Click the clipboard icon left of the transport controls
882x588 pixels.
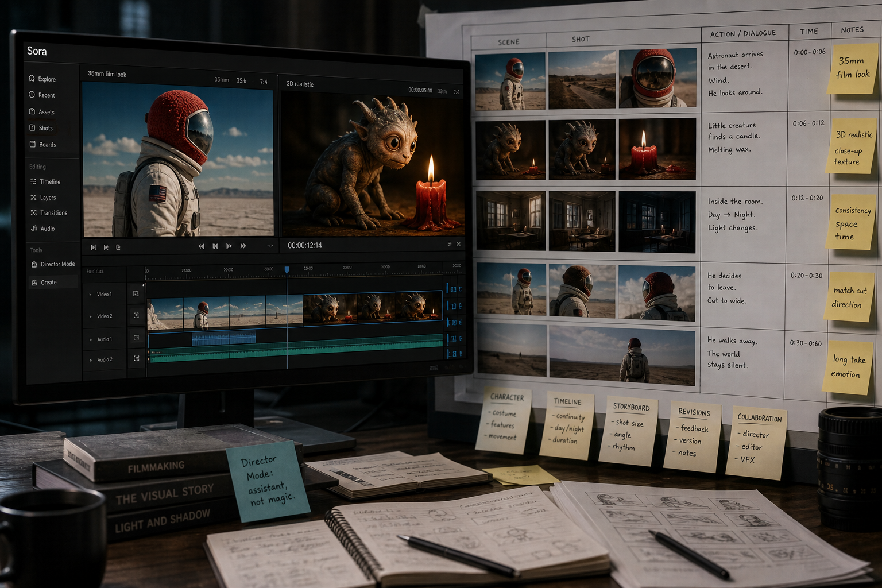pos(118,247)
